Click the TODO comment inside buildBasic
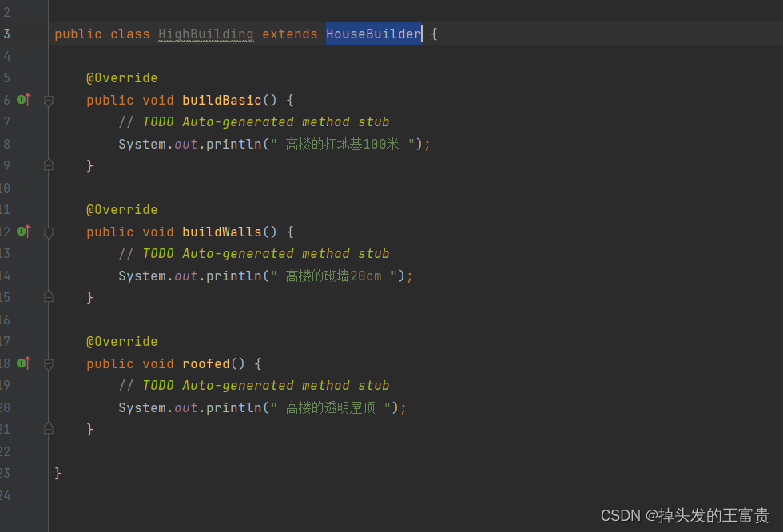Viewport: 783px width, 532px height. pyautogui.click(x=254, y=121)
